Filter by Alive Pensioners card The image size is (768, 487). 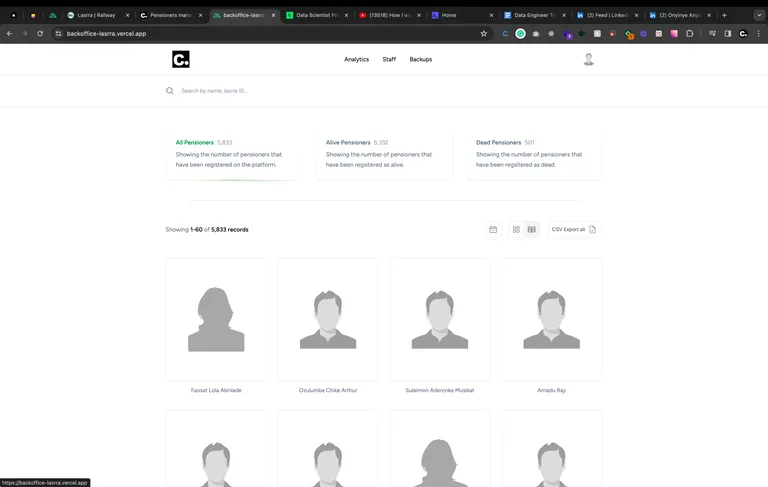pos(383,153)
